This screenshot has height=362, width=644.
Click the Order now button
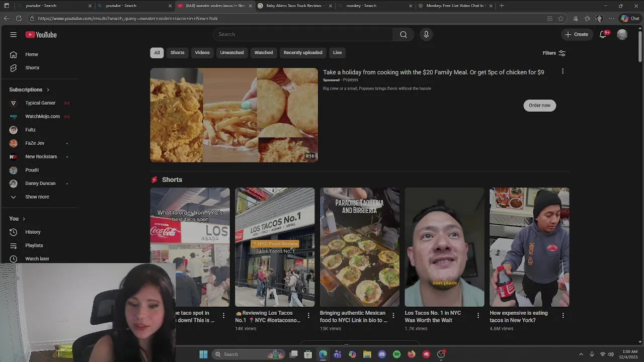539,105
